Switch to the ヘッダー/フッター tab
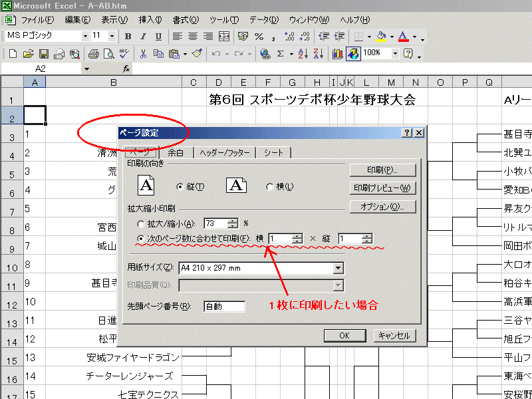Viewport: 532px width, 399px height. 225,153
